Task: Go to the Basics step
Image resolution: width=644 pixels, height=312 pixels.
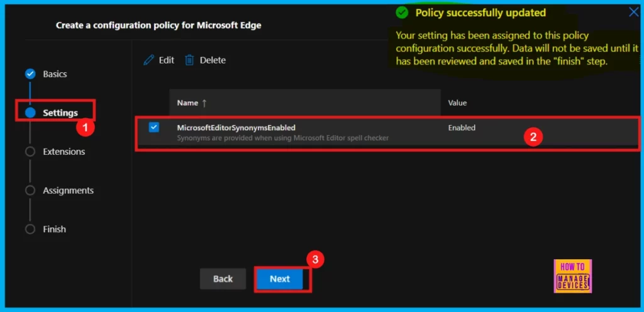Action: tap(55, 74)
